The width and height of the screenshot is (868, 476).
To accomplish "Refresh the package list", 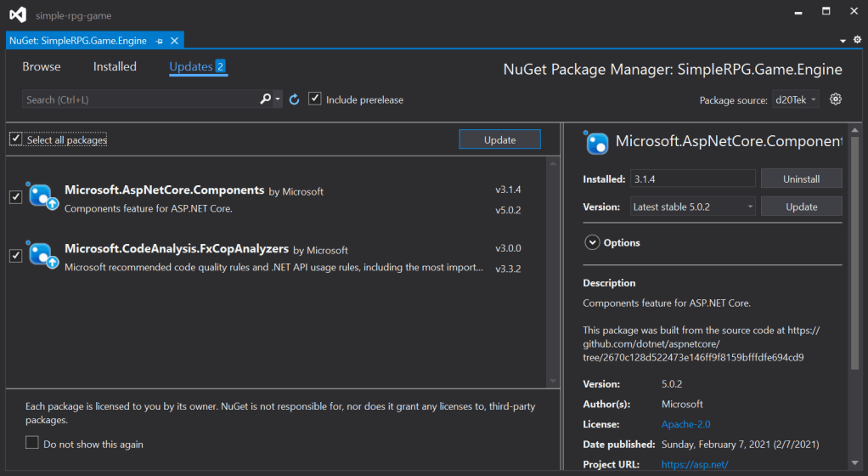I will 295,99.
